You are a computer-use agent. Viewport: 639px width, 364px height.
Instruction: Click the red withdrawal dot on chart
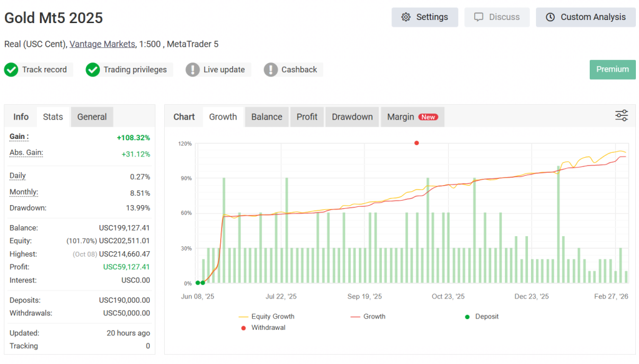tap(416, 143)
